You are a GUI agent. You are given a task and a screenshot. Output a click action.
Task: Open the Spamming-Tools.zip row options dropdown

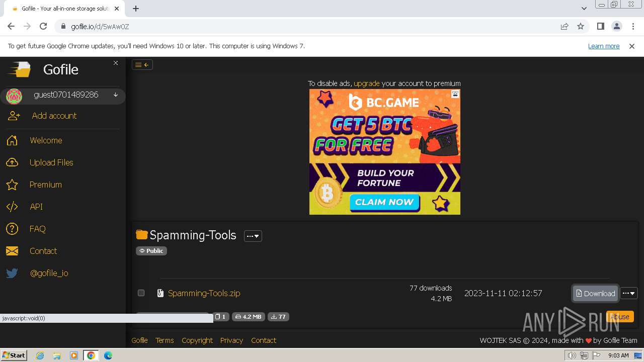629,293
